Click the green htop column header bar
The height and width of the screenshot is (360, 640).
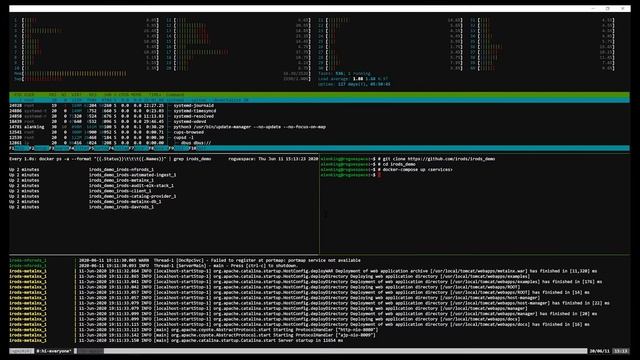click(x=319, y=95)
